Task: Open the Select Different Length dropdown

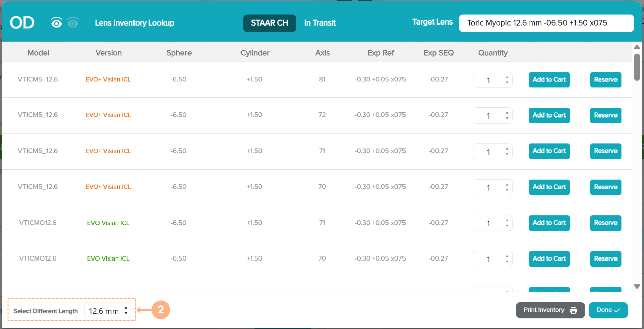Action: click(x=108, y=311)
